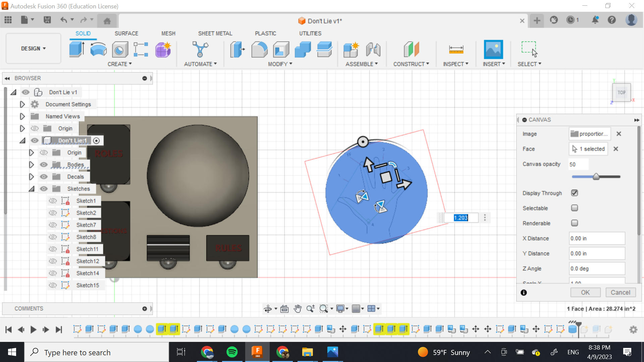Switch to the SHEET METAL tab
644x362 pixels.
coord(215,34)
